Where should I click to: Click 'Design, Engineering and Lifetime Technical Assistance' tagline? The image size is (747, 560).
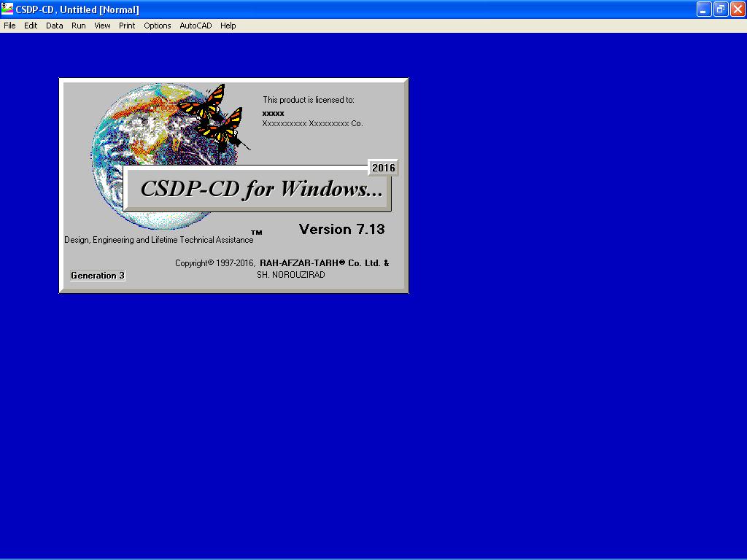coord(158,239)
